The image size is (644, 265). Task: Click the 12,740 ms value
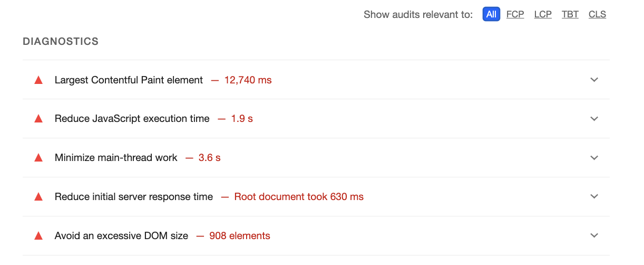[248, 80]
